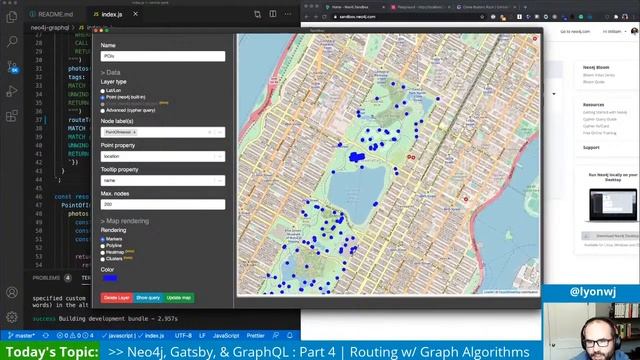Open Node label(s) dropdown arrow
This screenshot has height=360, width=640.
tap(220, 132)
